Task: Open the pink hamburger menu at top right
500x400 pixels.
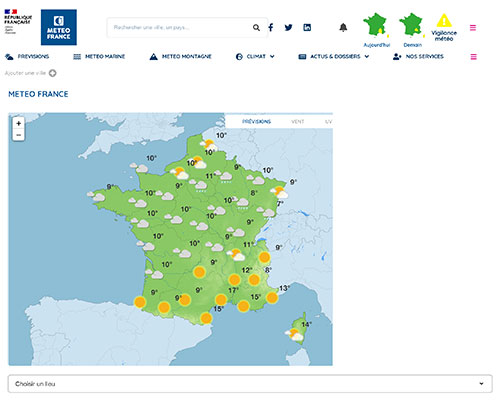Action: (x=473, y=28)
